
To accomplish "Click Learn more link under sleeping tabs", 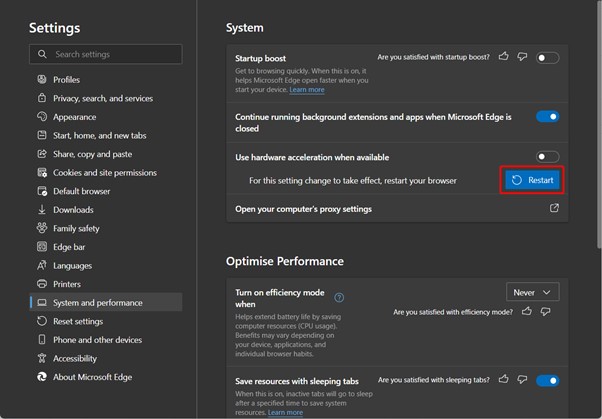I will pos(285,412).
